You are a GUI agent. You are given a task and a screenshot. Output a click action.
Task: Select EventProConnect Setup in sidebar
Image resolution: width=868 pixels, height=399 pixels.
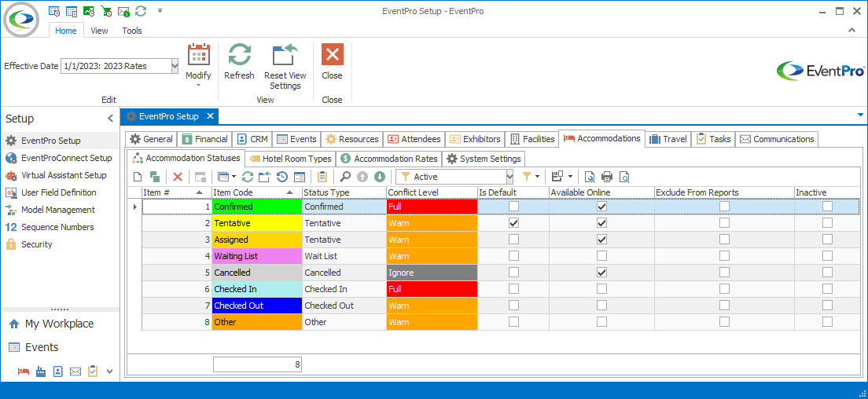(x=60, y=158)
